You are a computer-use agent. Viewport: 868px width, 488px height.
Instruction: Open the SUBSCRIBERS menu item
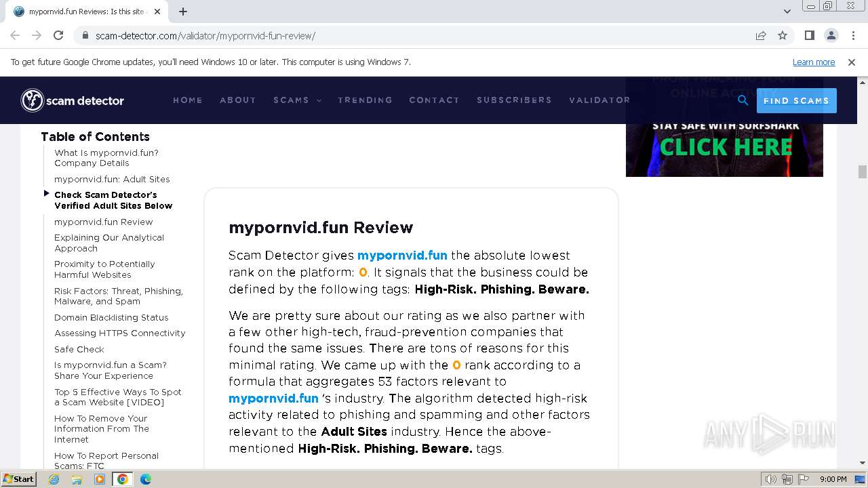click(x=514, y=100)
